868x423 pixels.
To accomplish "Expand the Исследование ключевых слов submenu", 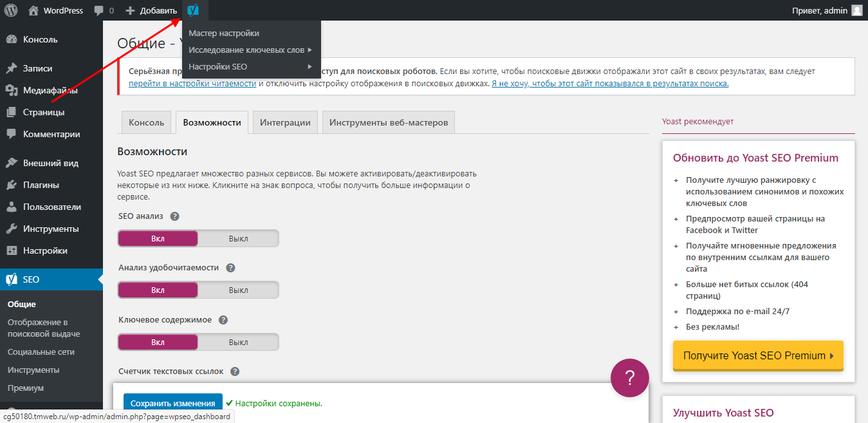I will coord(246,50).
